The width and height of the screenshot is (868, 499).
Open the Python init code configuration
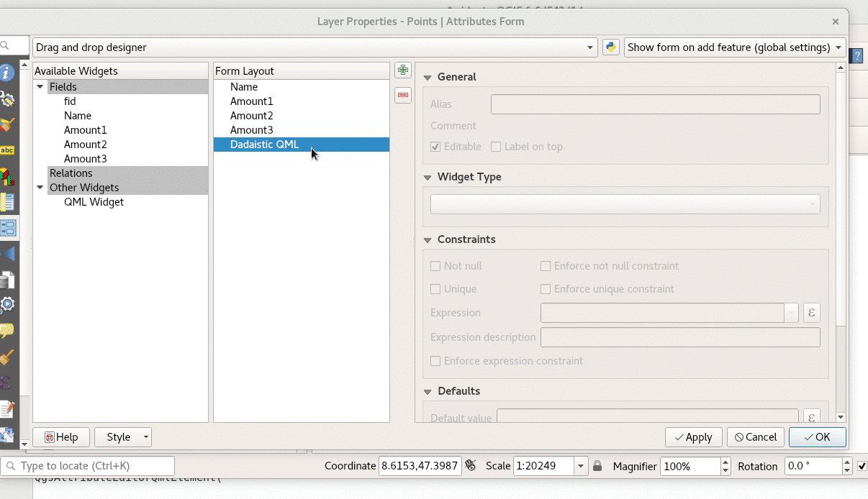coord(611,47)
